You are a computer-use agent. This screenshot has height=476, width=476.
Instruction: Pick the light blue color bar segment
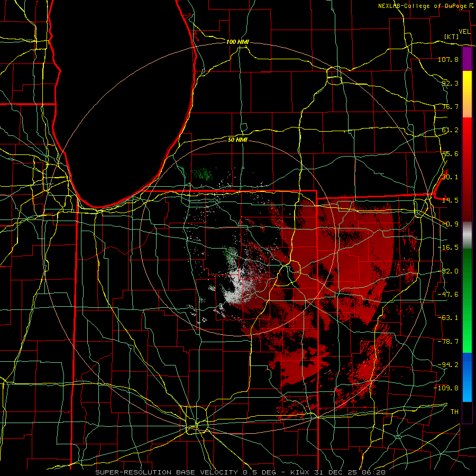[467, 391]
